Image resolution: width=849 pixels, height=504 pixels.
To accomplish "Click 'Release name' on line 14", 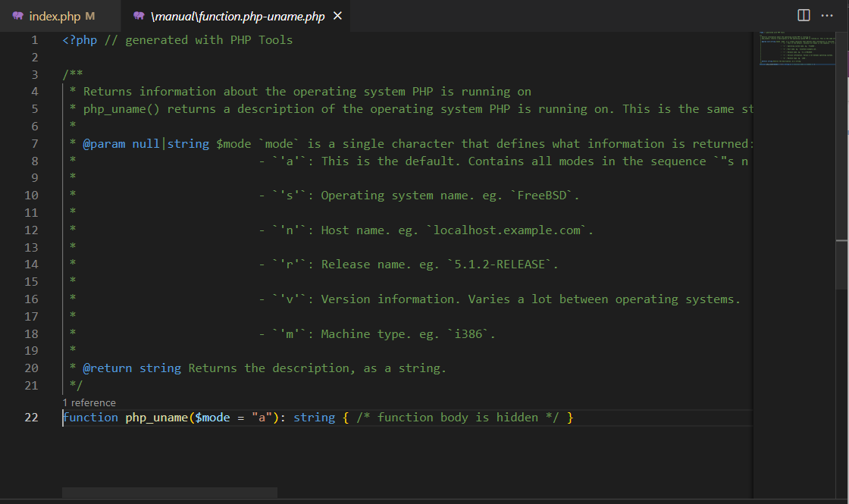I will tap(363, 265).
